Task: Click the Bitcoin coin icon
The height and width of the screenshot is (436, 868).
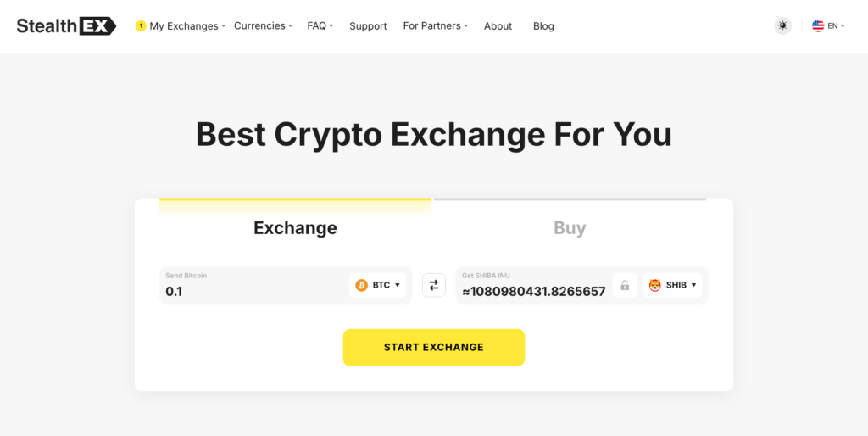Action: pyautogui.click(x=362, y=285)
